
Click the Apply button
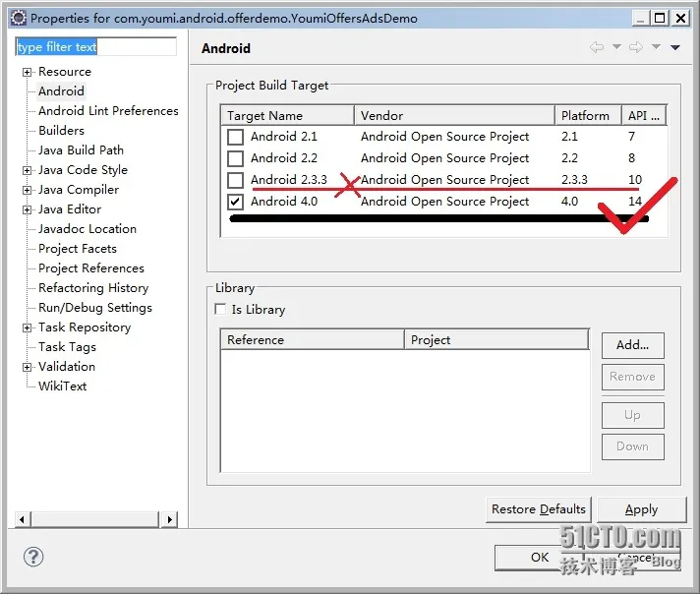[642, 509]
